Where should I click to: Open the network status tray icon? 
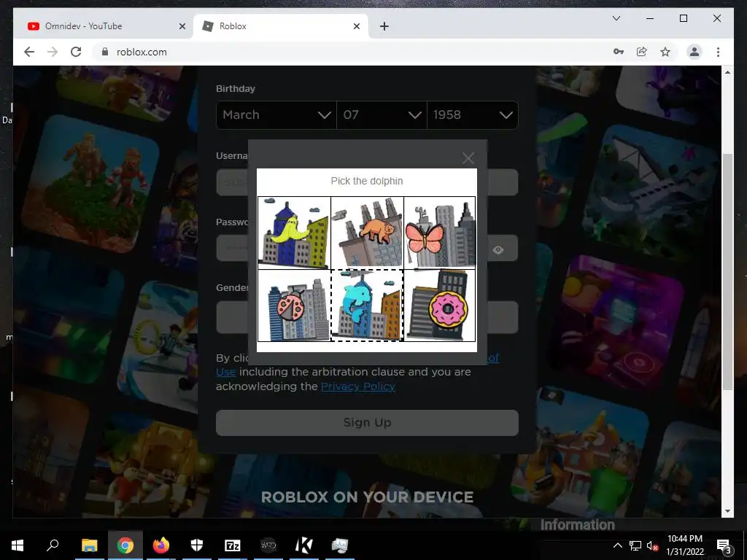[x=635, y=545]
